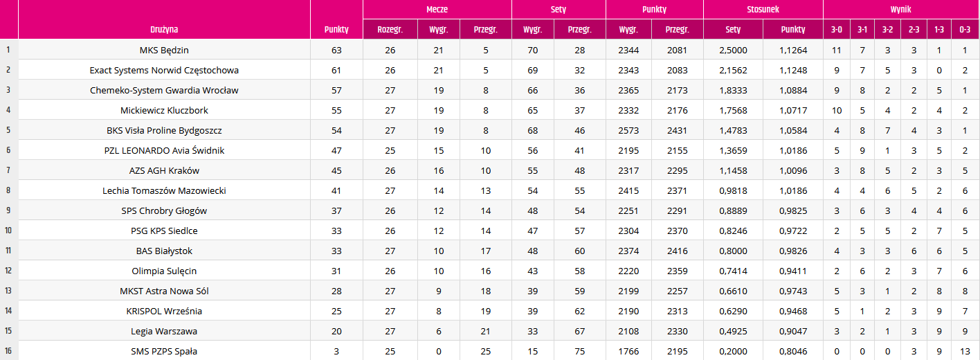Sort by the first Punkty column header
The width and height of the screenshot is (980, 360).
click(x=336, y=30)
